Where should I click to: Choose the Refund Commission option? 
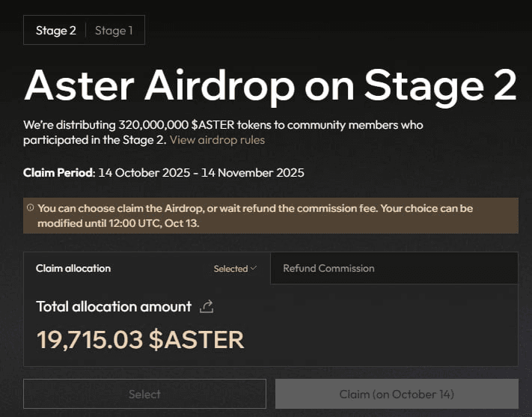click(328, 268)
